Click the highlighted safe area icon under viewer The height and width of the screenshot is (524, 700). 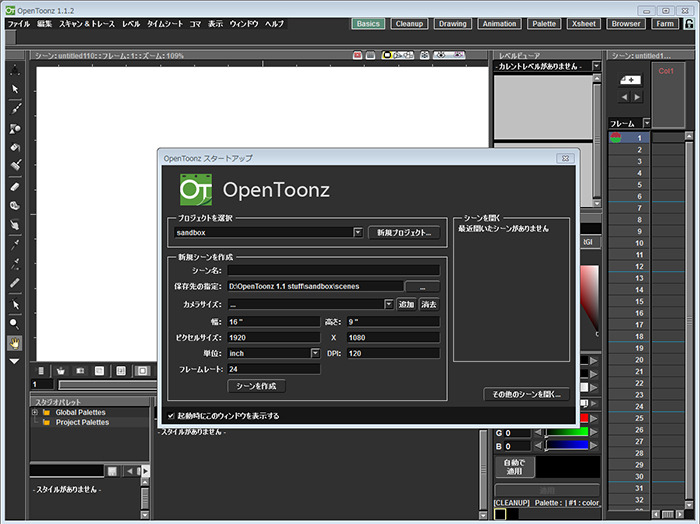(x=142, y=371)
